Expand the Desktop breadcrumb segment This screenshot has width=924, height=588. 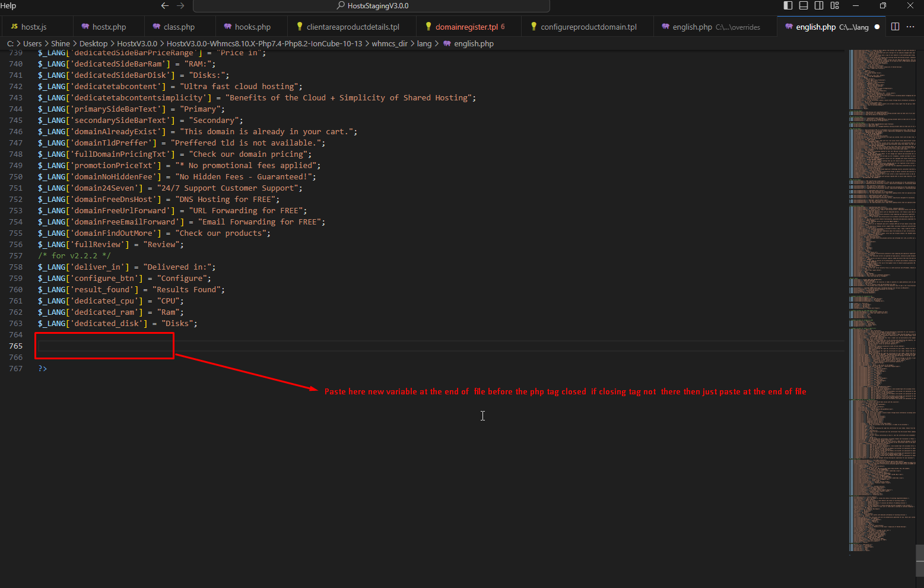pyautogui.click(x=93, y=43)
